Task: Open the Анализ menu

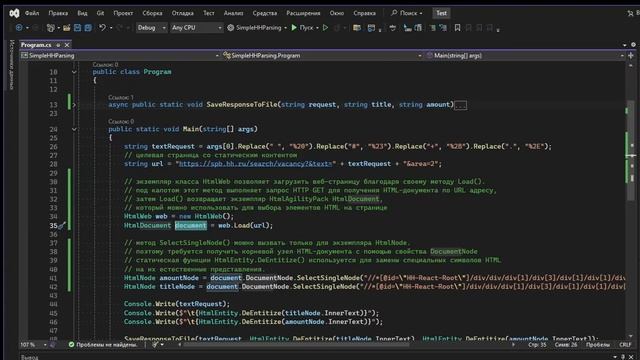Action: pyautogui.click(x=233, y=13)
